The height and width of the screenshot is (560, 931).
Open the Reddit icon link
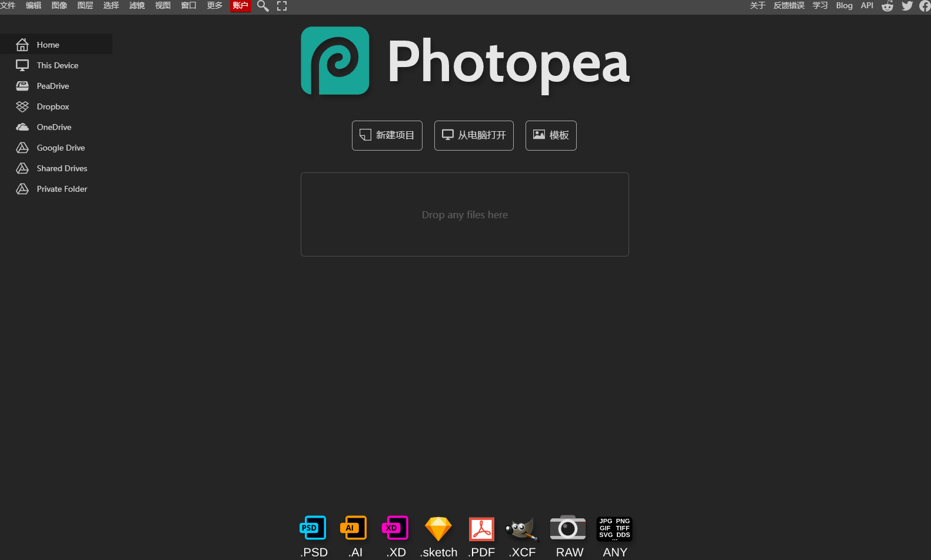coord(887,6)
